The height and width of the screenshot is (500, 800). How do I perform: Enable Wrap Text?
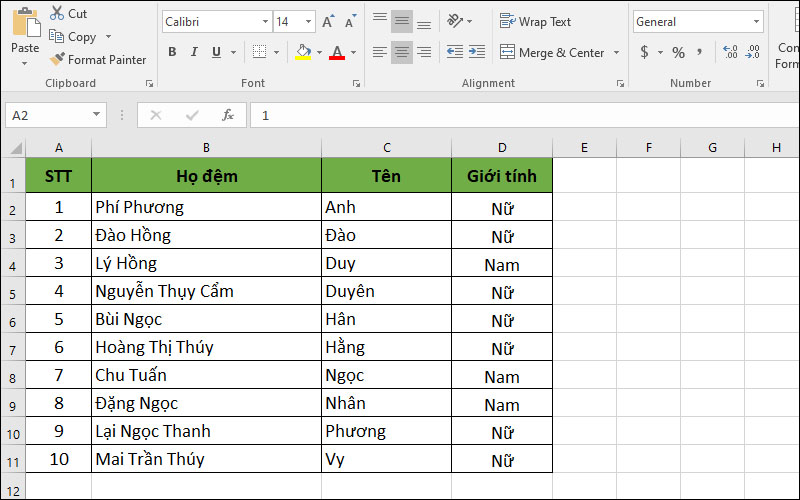pos(535,22)
